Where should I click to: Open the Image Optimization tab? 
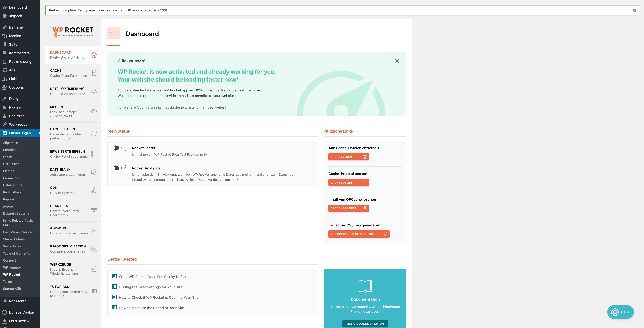pyautogui.click(x=73, y=249)
